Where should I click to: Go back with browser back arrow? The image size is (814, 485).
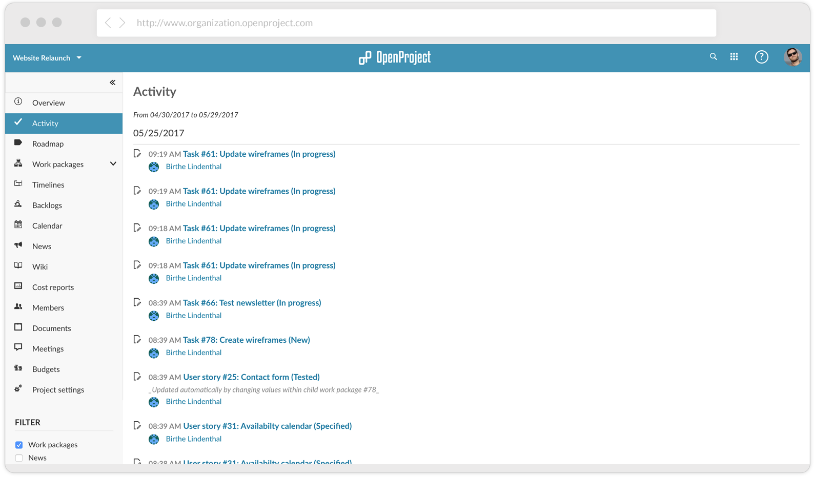108,23
